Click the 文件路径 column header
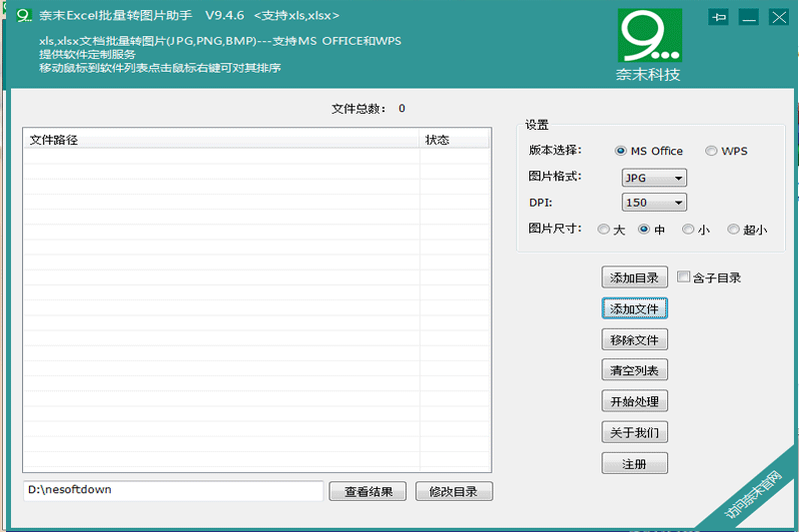The width and height of the screenshot is (799, 532). (x=220, y=140)
